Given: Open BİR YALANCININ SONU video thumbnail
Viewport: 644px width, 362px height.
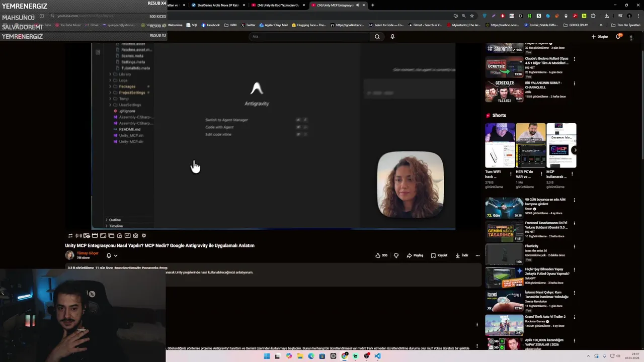Looking at the screenshot, I should 504,92.
